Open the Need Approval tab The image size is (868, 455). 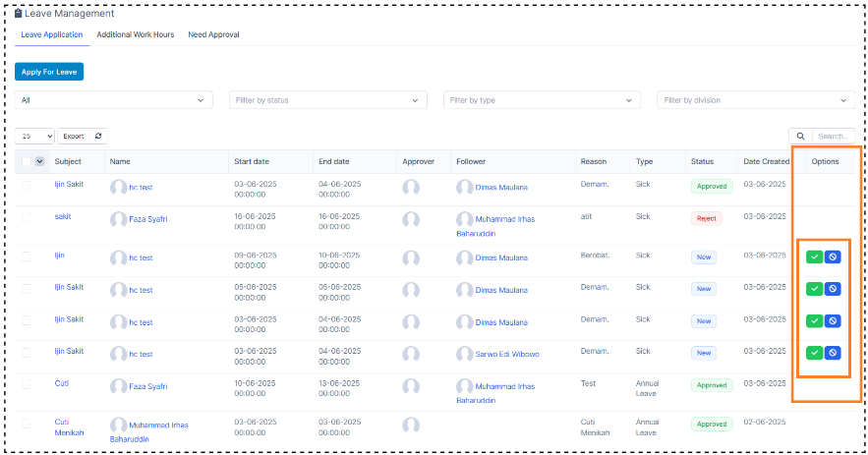click(213, 34)
